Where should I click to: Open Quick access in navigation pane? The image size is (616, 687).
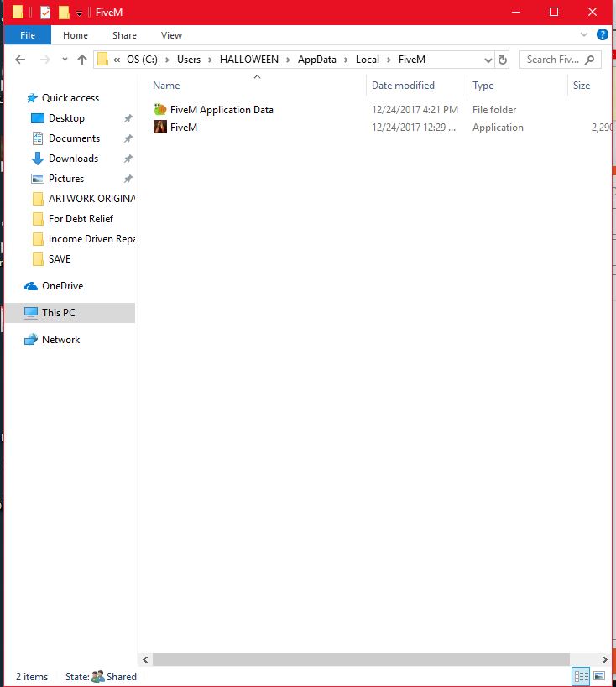point(70,98)
